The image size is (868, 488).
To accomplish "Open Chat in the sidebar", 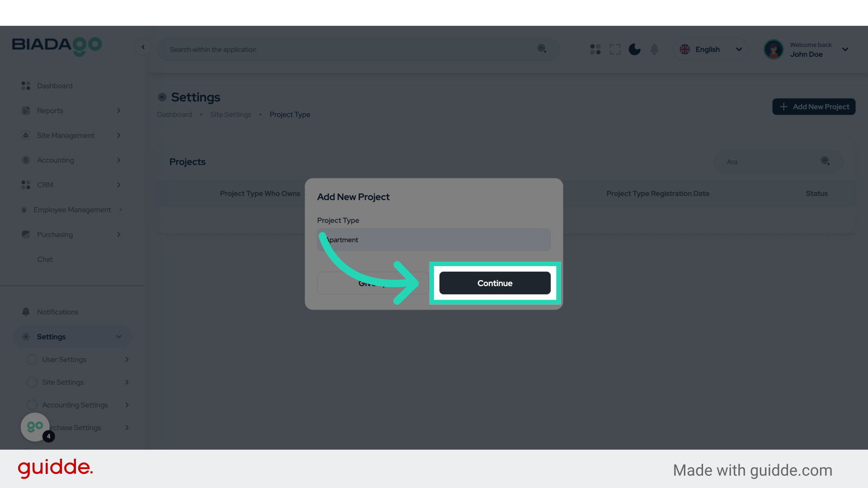I will pos(45,259).
